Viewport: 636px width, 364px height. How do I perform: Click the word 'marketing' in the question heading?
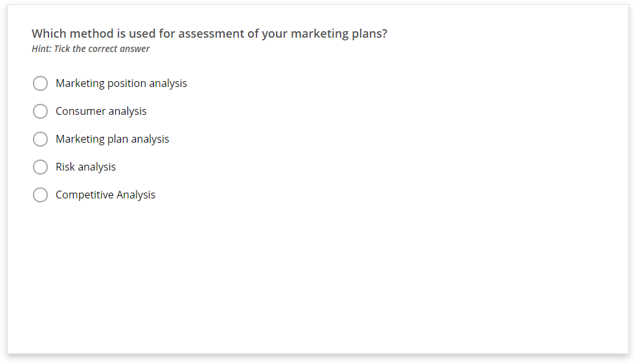tap(320, 34)
